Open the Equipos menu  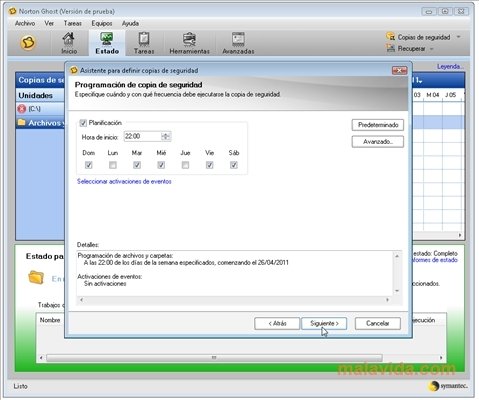[102, 23]
